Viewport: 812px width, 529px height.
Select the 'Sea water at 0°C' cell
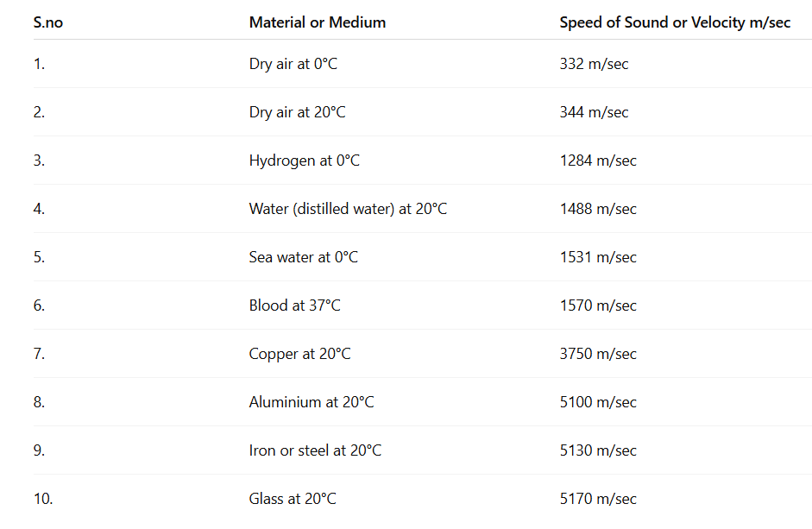pos(304,257)
